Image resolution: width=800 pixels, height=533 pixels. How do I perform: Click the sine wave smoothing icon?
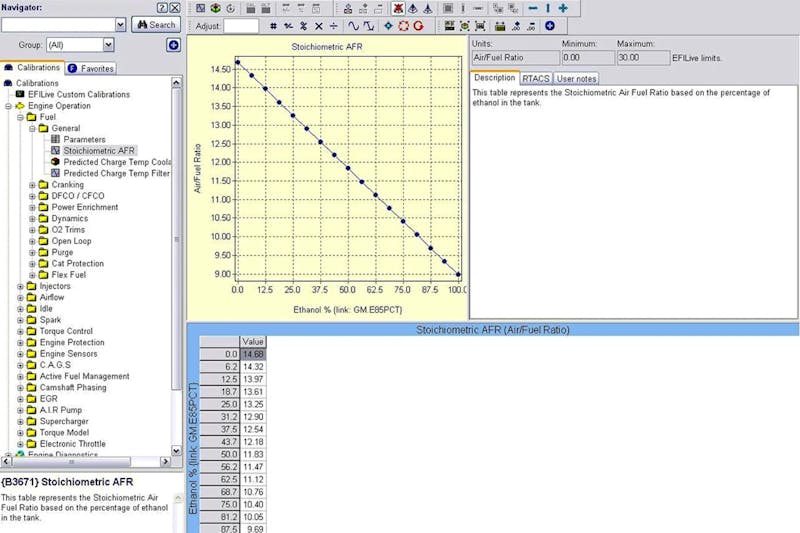[x=353, y=26]
